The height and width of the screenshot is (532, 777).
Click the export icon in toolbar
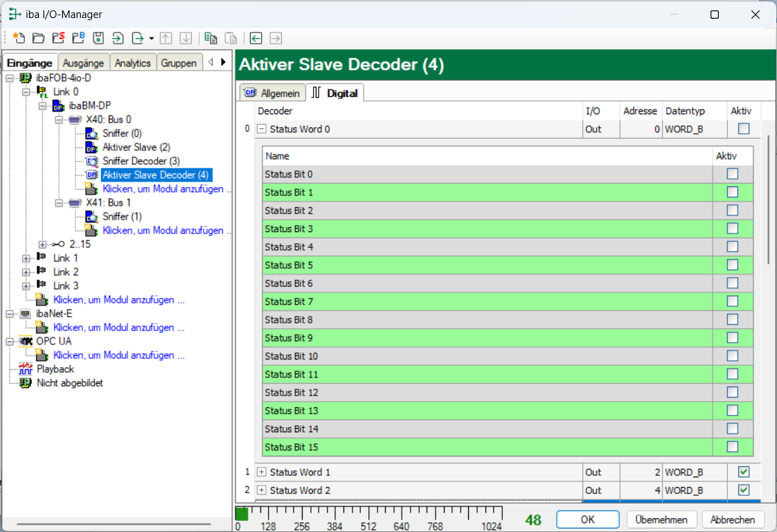(x=138, y=38)
